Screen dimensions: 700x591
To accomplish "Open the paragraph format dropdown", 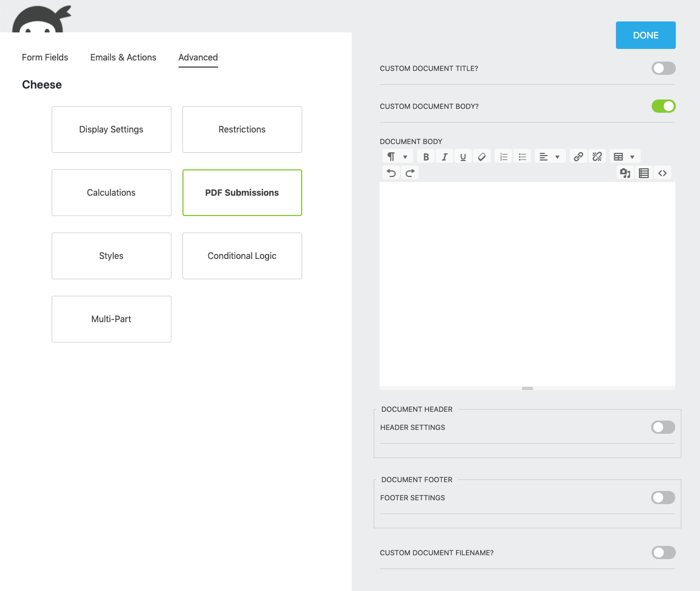I will point(397,156).
